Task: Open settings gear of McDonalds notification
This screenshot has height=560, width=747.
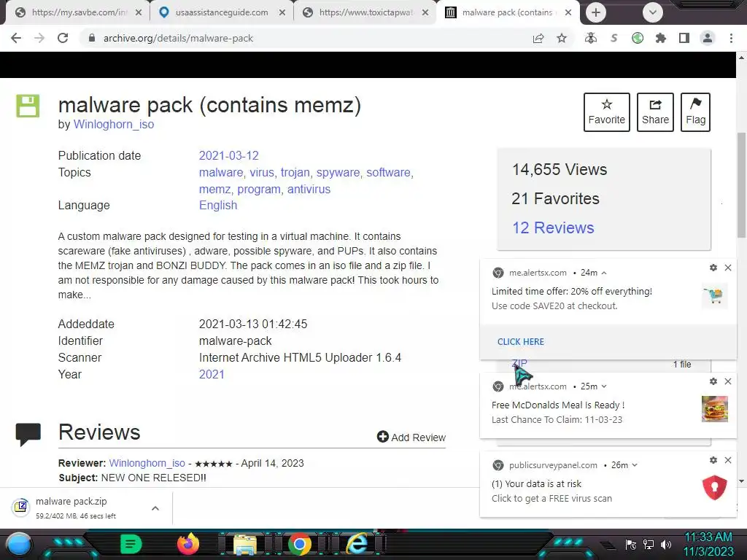Action: pos(713,381)
